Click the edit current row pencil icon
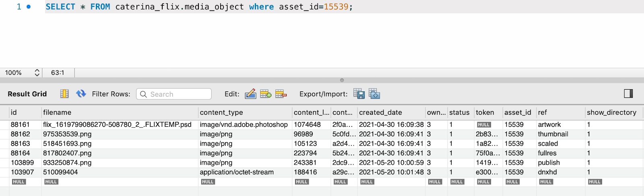This screenshot has height=196, width=644. 250,94
